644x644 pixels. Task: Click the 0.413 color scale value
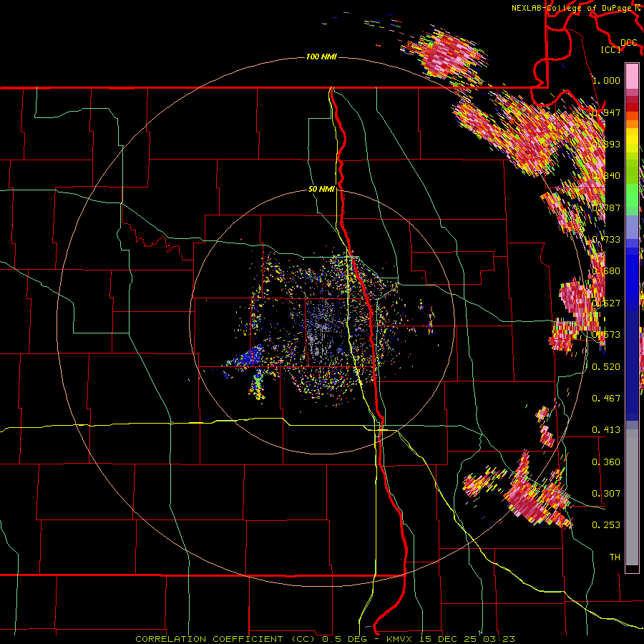tap(606, 429)
